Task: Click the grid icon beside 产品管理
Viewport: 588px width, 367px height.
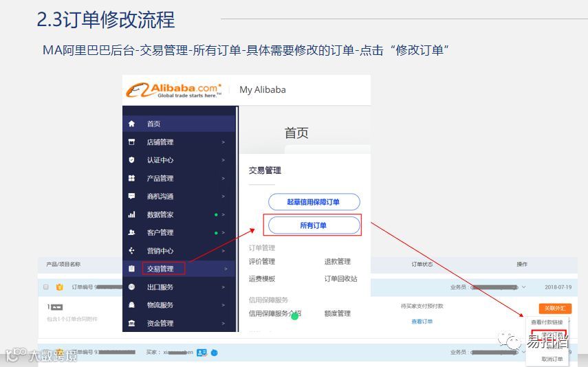Action: pyautogui.click(x=131, y=178)
